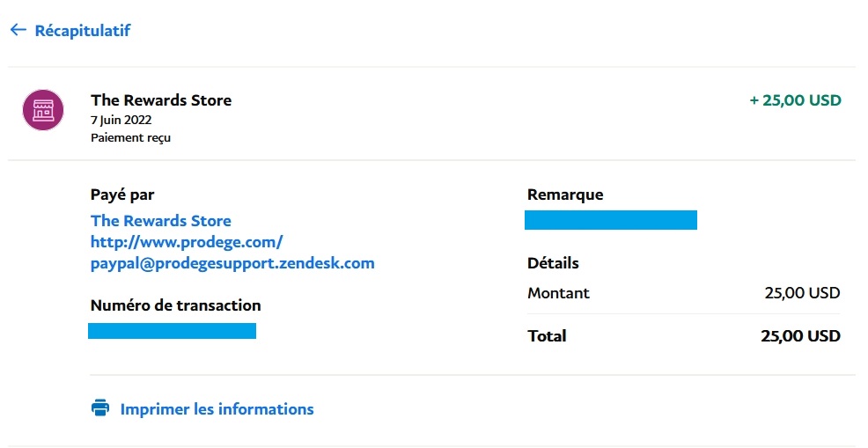868x448 pixels.
Task: Visit http://www.prodege.com/ link
Action: pos(187,242)
